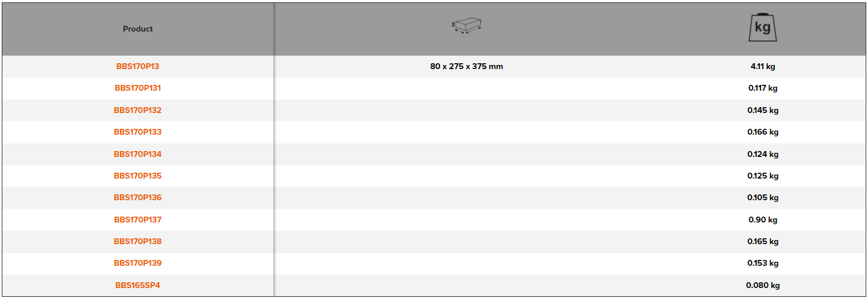Open product link BBS170P135
The height and width of the screenshot is (298, 868).
click(x=138, y=176)
